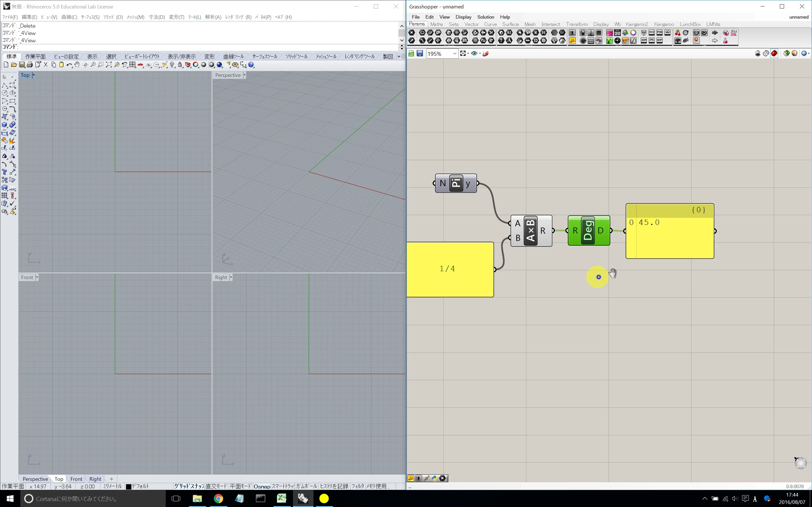This screenshot has height=507, width=812.
Task: Click the 作業平面 toolbar tab
Action: pos(35,56)
